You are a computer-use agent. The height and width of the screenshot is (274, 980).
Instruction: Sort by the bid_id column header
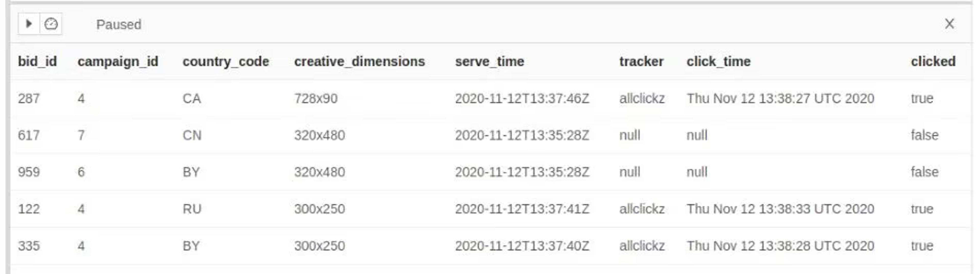pyautogui.click(x=37, y=61)
